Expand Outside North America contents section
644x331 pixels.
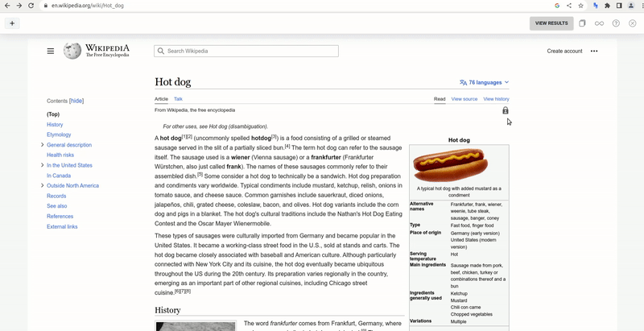43,185
